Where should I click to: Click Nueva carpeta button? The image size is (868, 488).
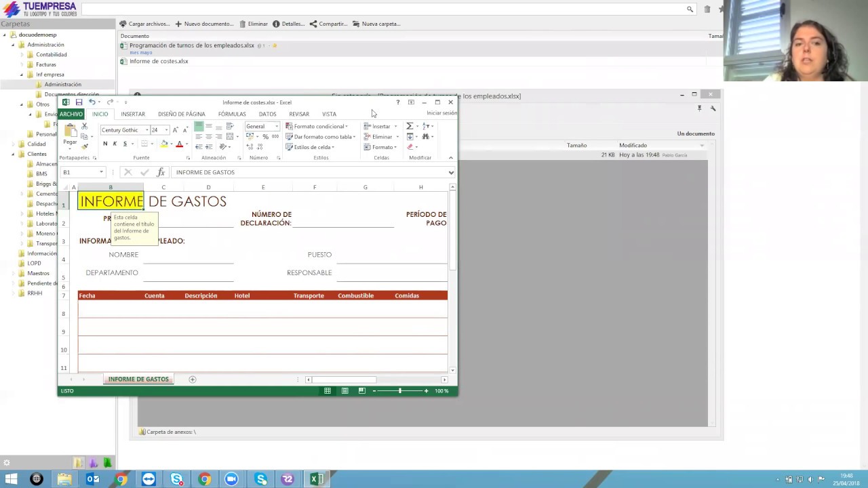(376, 24)
